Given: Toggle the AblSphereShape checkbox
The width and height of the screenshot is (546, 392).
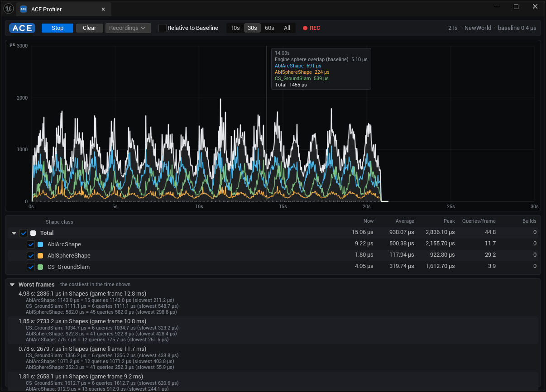Looking at the screenshot, I should (31, 256).
